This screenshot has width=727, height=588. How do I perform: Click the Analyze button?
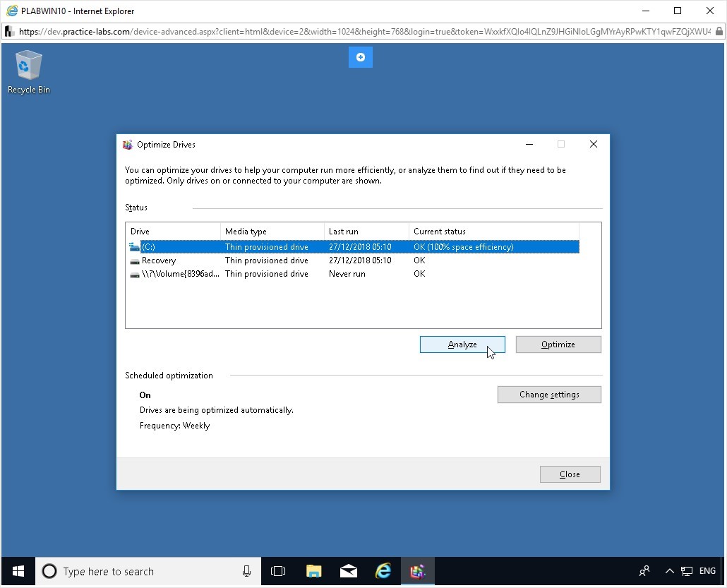coord(462,344)
